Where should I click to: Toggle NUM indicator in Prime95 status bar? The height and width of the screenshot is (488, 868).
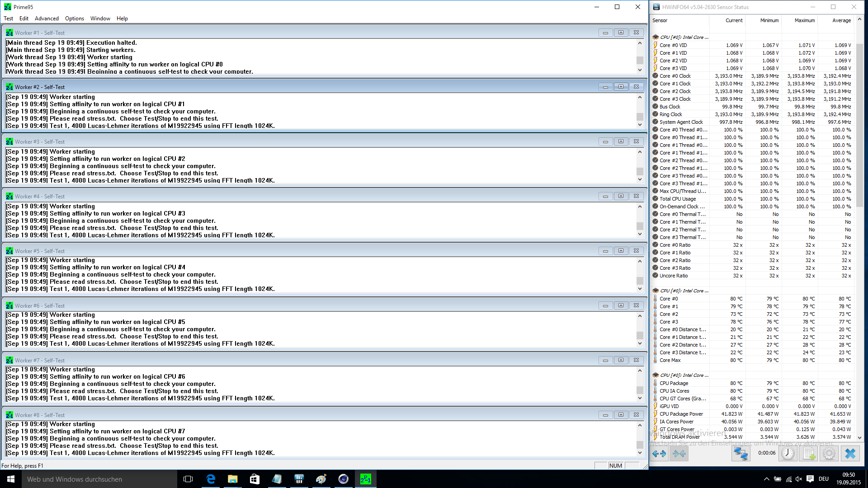[x=615, y=465]
